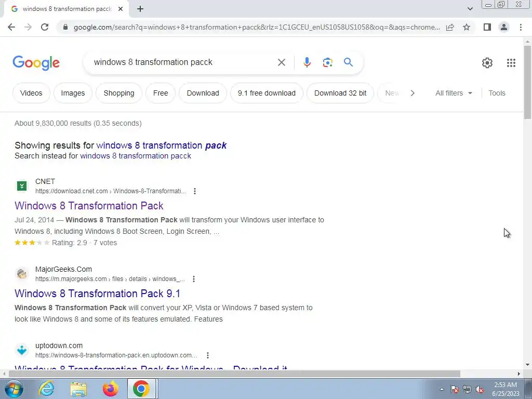Open corrected query windows 8 transformation pack
This screenshot has height=399, width=532.
(162, 145)
